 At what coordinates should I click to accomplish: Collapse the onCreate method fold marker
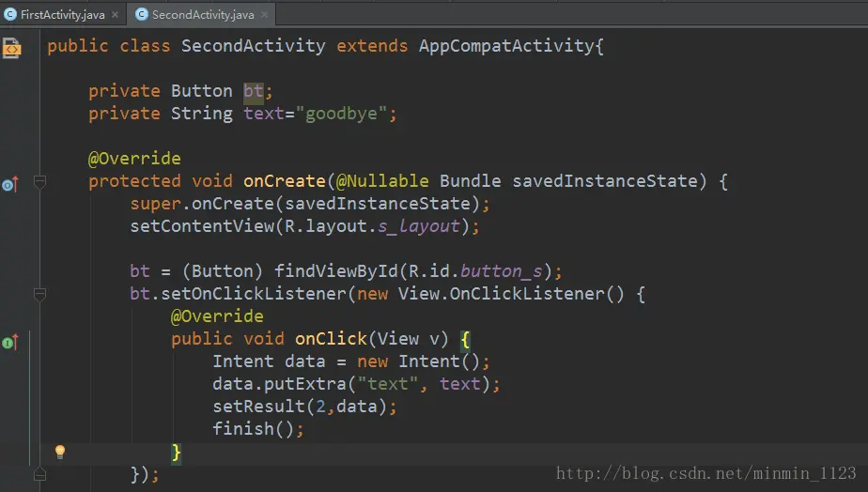coord(39,181)
